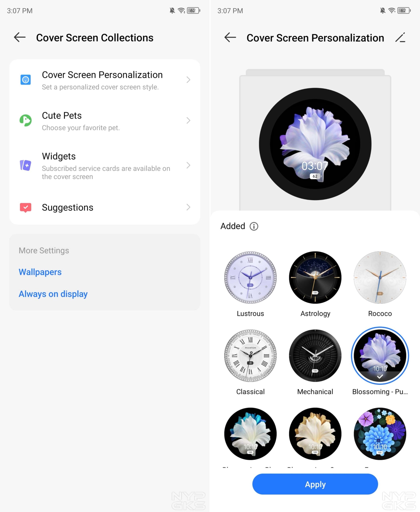The height and width of the screenshot is (512, 420).
Task: Open the Wallpapers link
Action: (40, 272)
